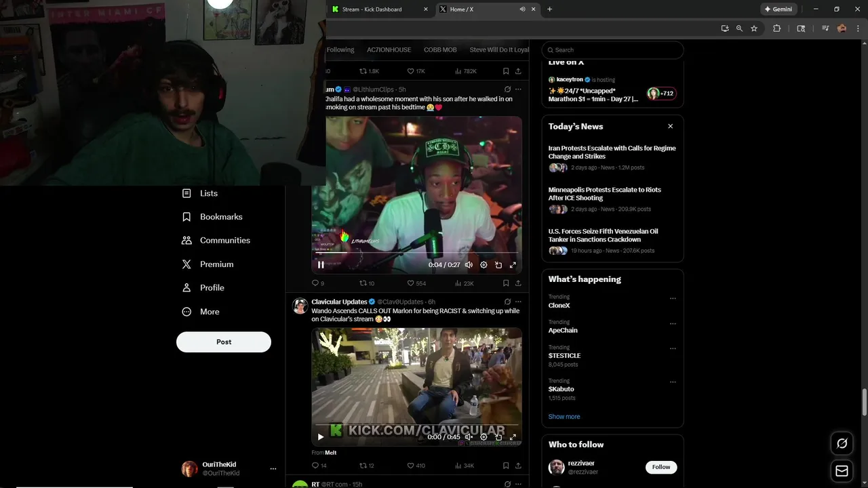The image size is (868, 488).
Task: Open OuriTheKid account menu dots
Action: (273, 469)
